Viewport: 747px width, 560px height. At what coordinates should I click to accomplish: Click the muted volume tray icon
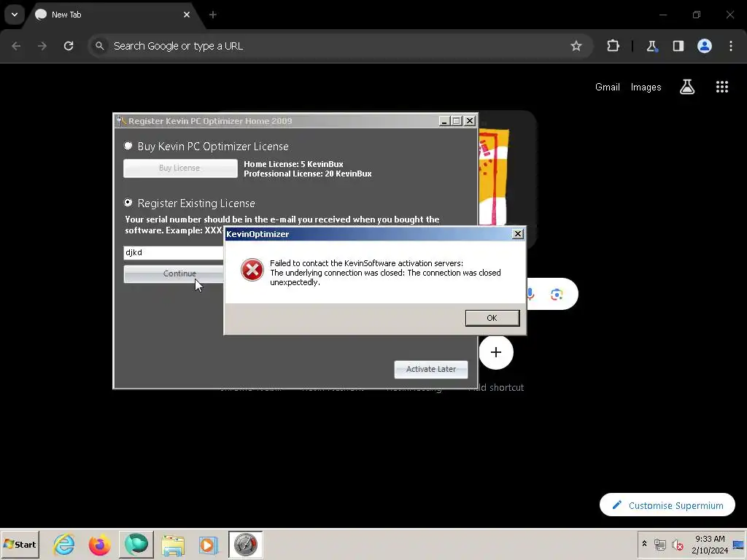pos(677,545)
